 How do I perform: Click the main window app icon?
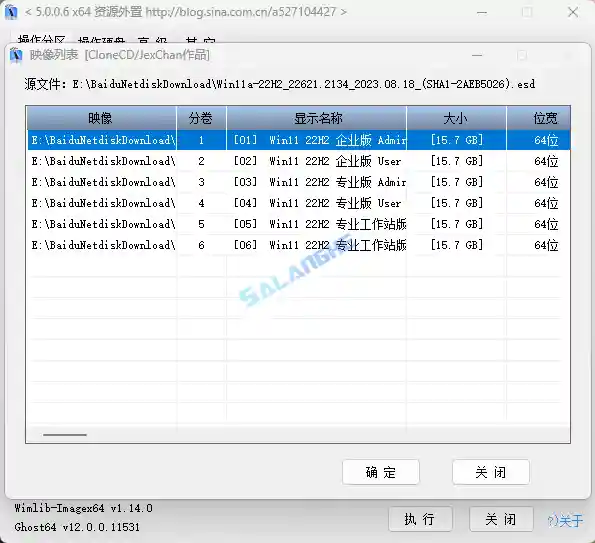[x=11, y=12]
